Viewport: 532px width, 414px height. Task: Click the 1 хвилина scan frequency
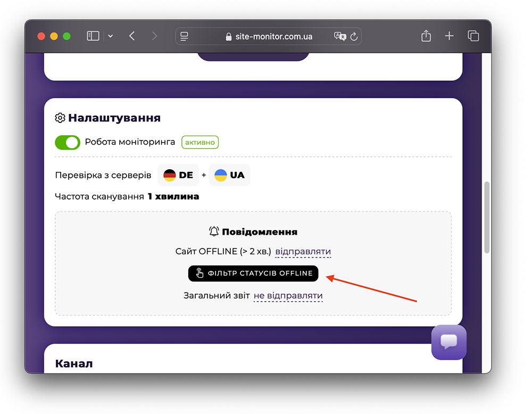pos(173,196)
